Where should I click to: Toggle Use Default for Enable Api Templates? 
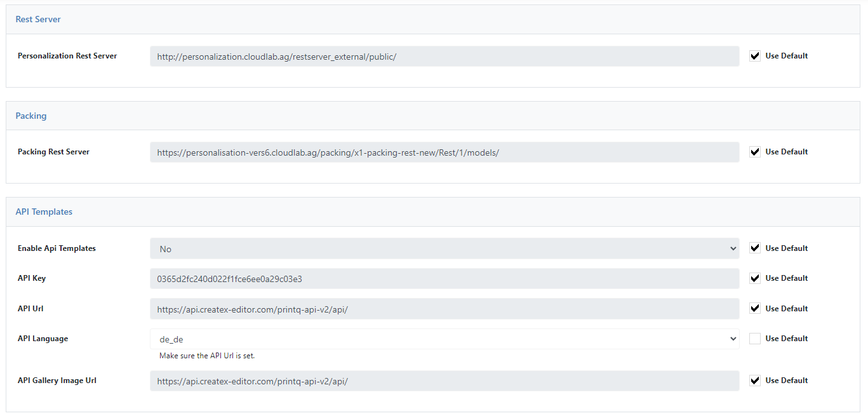[x=755, y=248]
